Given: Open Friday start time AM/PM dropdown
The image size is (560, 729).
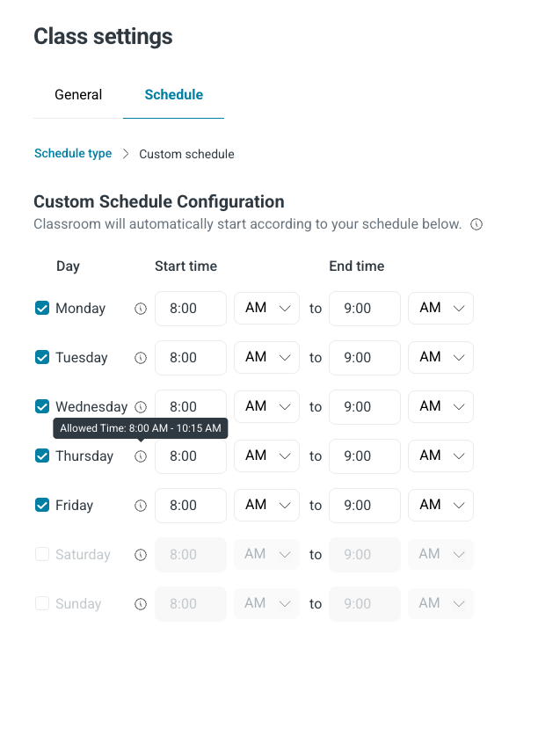Looking at the screenshot, I should point(266,506).
